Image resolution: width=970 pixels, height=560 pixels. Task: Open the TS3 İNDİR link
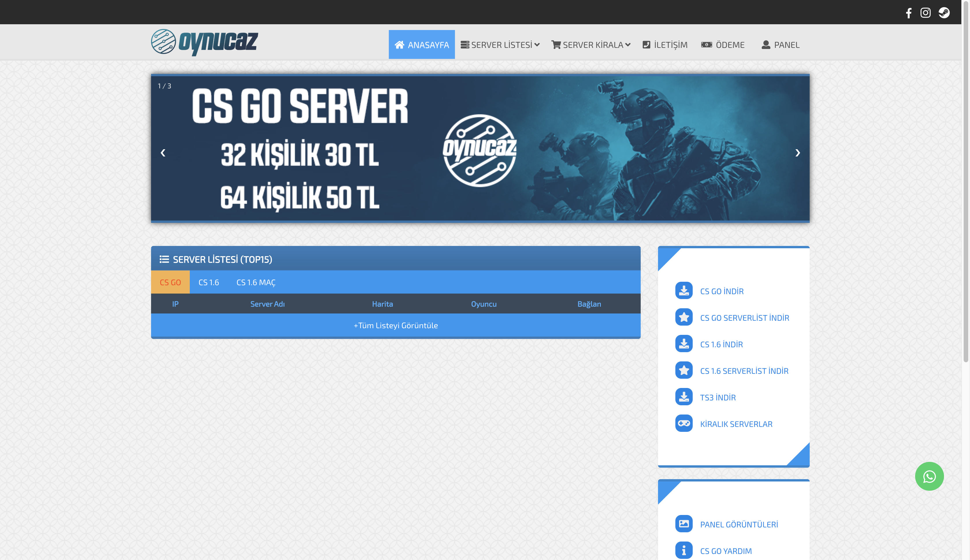(x=718, y=397)
